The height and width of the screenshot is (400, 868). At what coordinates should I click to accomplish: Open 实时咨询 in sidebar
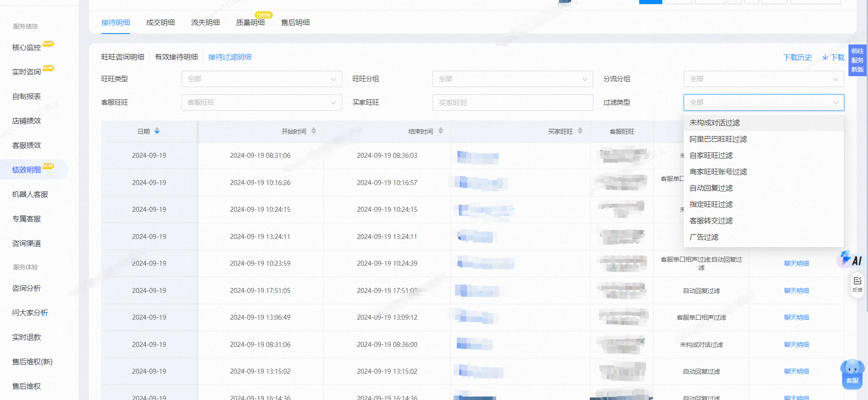(x=26, y=72)
